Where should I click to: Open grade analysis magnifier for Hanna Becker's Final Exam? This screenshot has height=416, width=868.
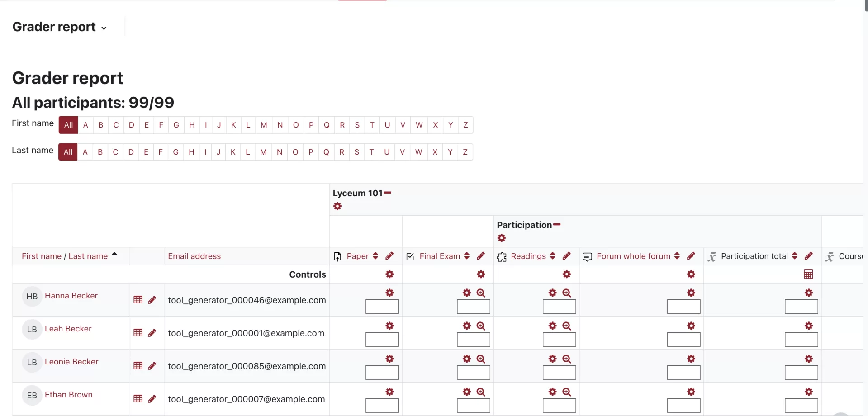481,293
